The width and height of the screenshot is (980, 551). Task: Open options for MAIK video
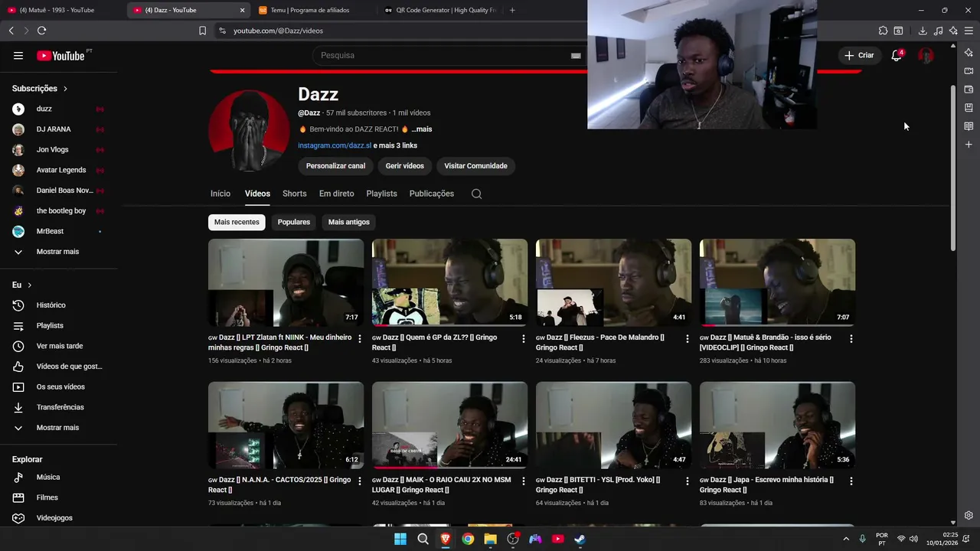524,481
